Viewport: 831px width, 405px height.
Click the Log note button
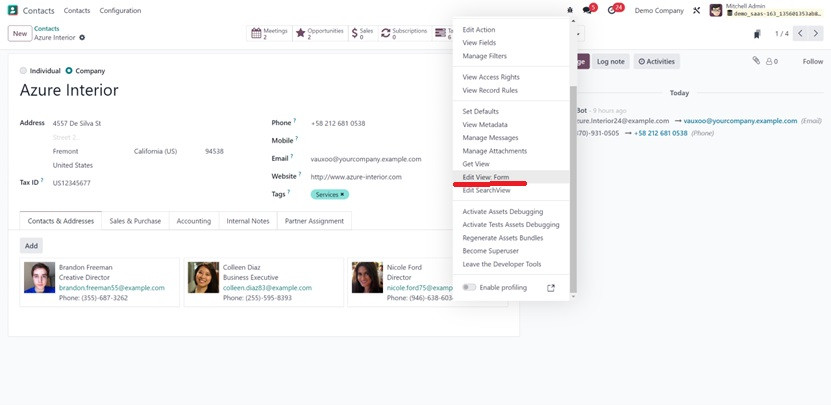point(611,61)
